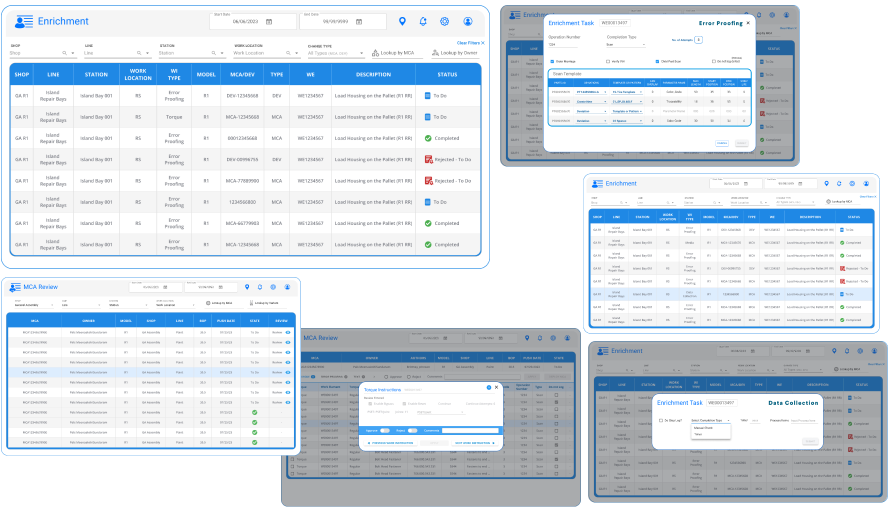Open settings gear in MCA Review window
The width and height of the screenshot is (888, 519).
coord(273,287)
